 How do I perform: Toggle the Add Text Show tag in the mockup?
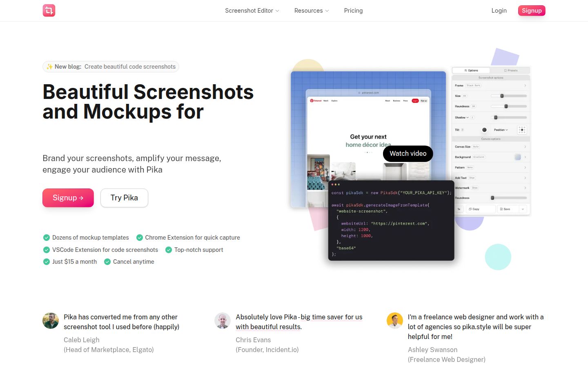pyautogui.click(x=472, y=178)
